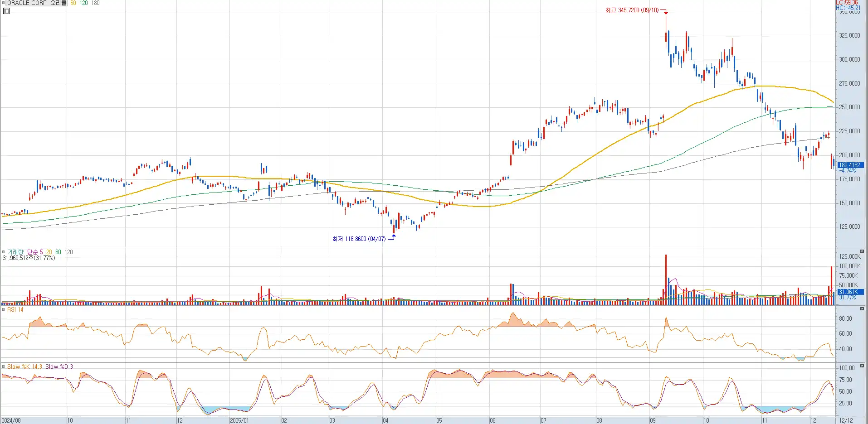Click the 12/12 date axis label
Image resolution: width=868 pixels, height=424 pixels.
[846, 420]
